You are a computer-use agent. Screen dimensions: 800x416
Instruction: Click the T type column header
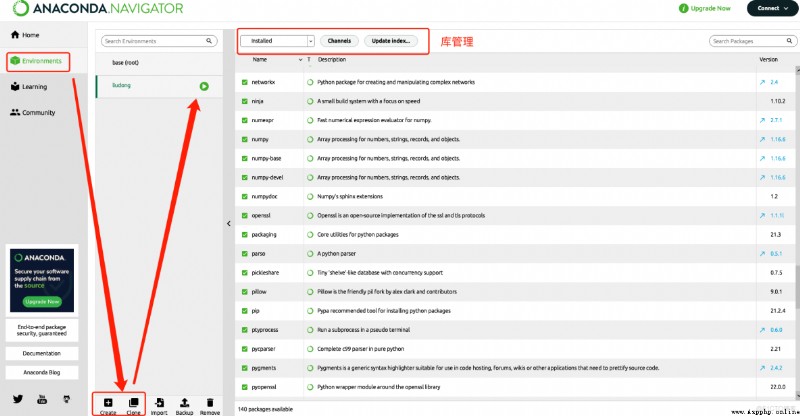[309, 60]
